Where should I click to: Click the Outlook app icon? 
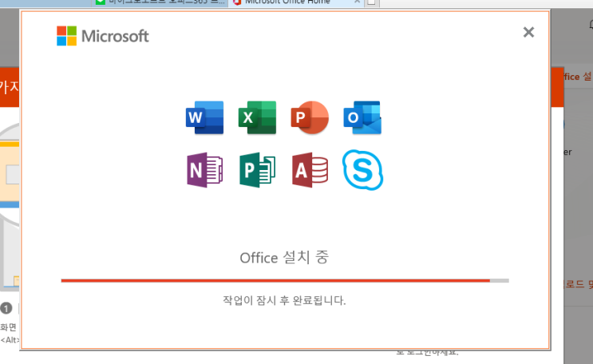pyautogui.click(x=362, y=117)
